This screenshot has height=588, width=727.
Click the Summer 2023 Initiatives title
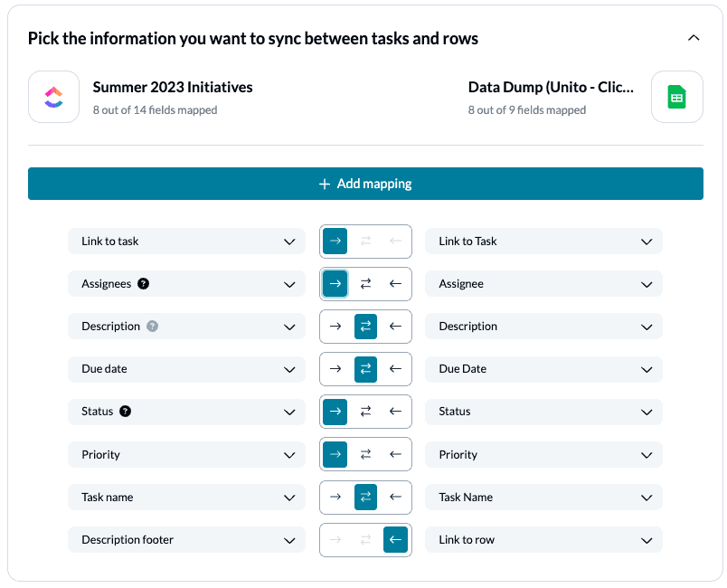(173, 87)
